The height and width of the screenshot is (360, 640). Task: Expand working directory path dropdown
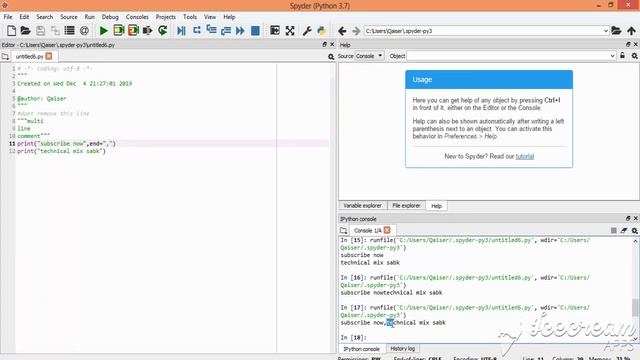click(x=606, y=31)
